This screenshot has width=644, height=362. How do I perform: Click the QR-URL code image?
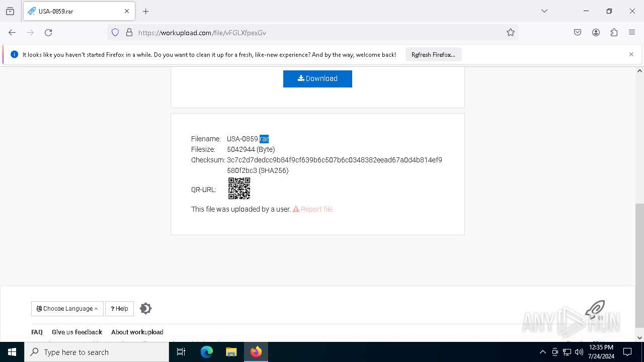tap(239, 189)
